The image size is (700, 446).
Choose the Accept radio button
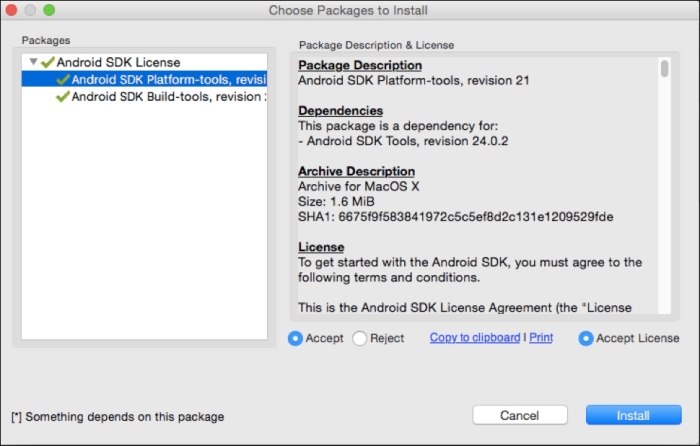tap(295, 338)
